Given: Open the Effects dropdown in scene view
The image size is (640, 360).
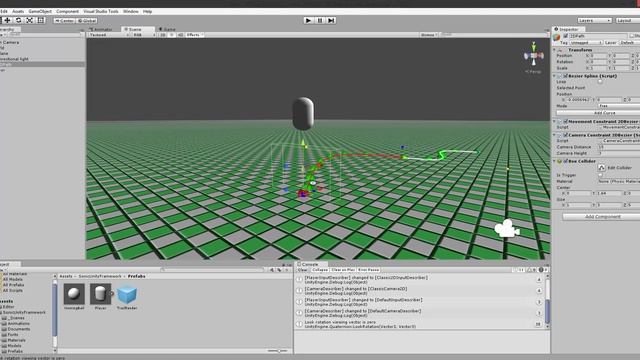Looking at the screenshot, I should [x=195, y=35].
